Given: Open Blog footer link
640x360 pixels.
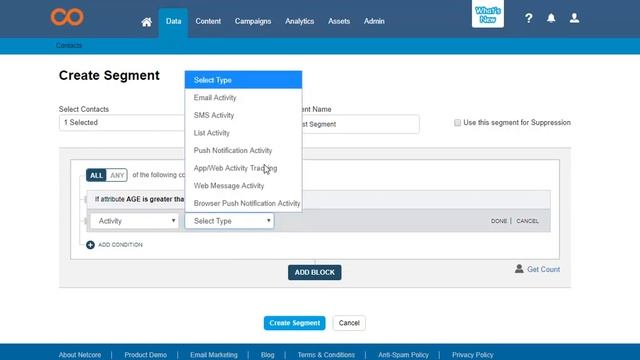Looking at the screenshot, I should (267, 355).
